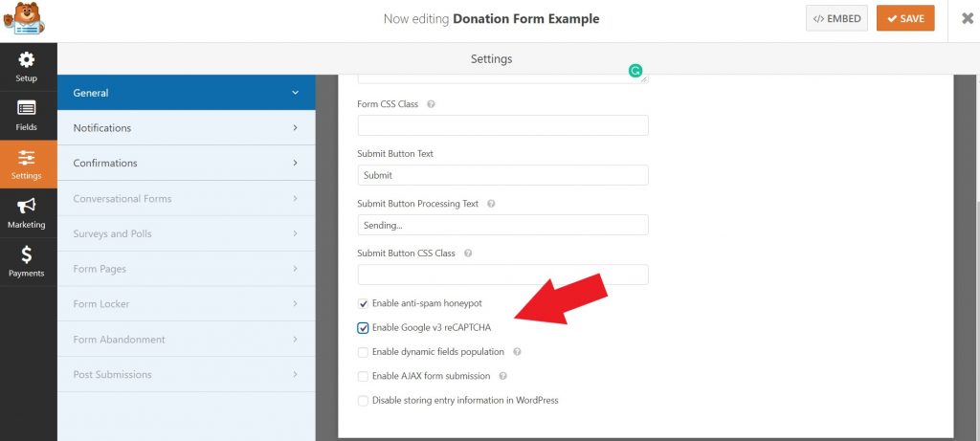Open the Setup gear icon
This screenshot has height=441, width=980.
coord(27,60)
